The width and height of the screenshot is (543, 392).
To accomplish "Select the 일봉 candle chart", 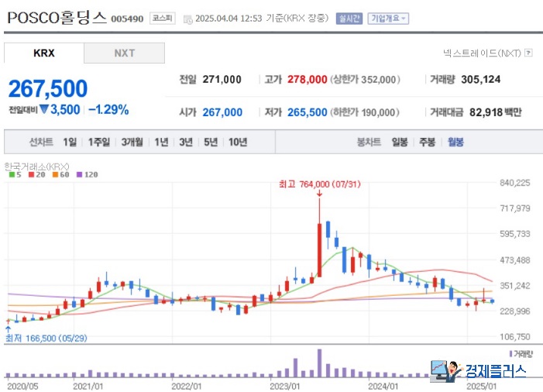I will click(400, 142).
